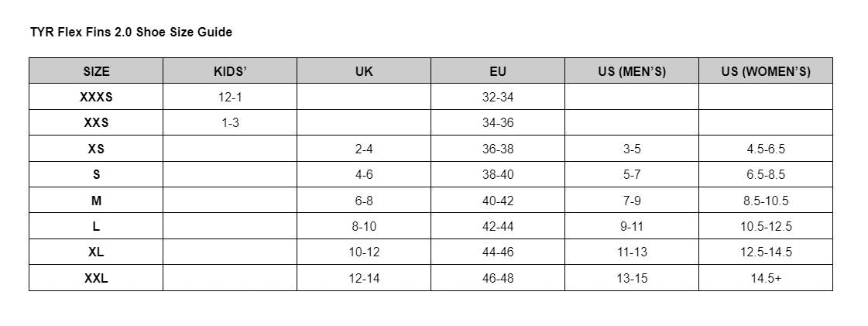
Task: Select the EU 44-46 cell
Action: [498, 252]
